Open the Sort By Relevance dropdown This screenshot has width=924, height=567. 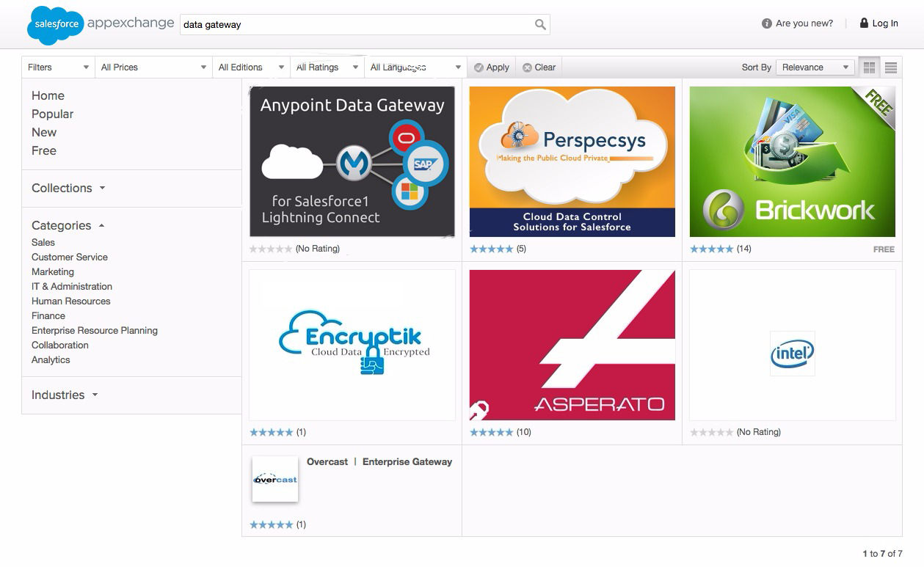815,67
